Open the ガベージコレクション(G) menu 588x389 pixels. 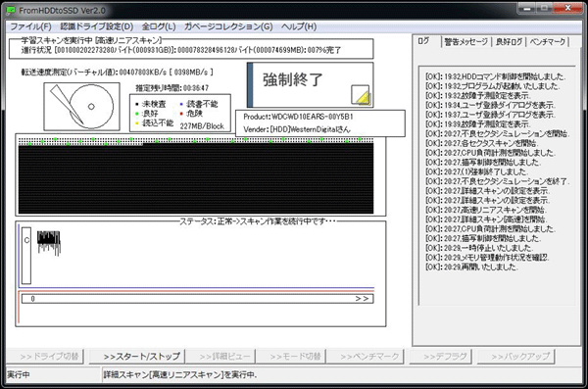tap(228, 26)
